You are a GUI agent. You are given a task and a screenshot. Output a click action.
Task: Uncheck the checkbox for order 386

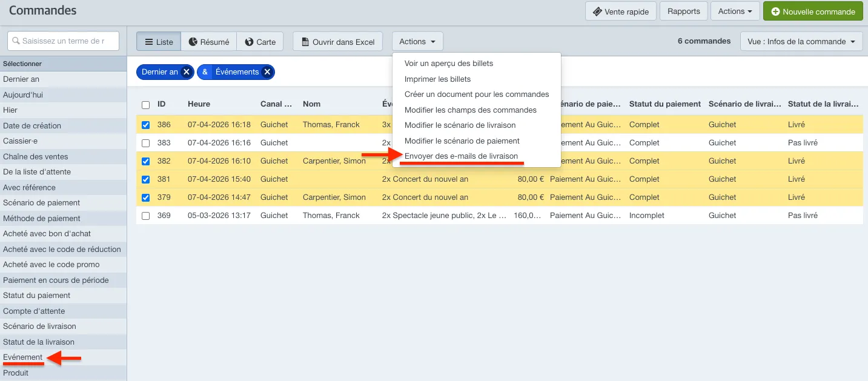(145, 125)
